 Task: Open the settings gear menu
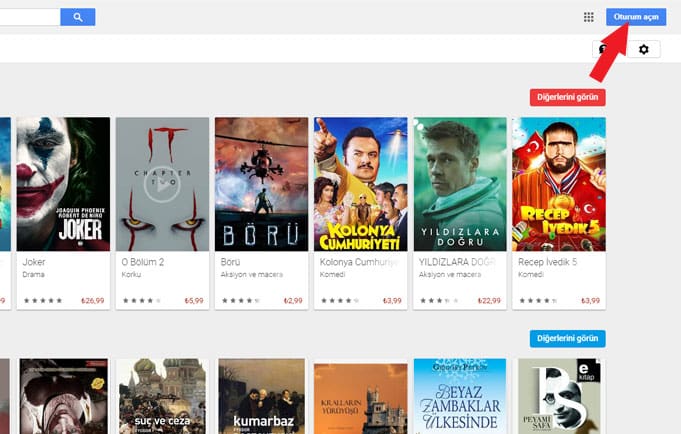point(643,49)
